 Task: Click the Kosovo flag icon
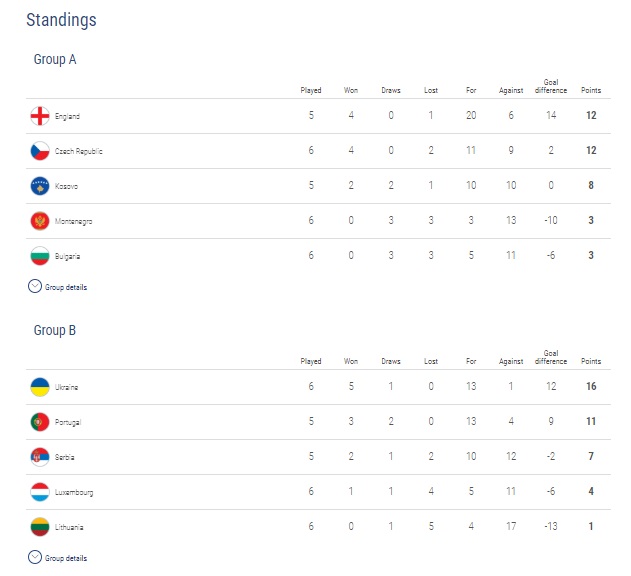[40, 186]
